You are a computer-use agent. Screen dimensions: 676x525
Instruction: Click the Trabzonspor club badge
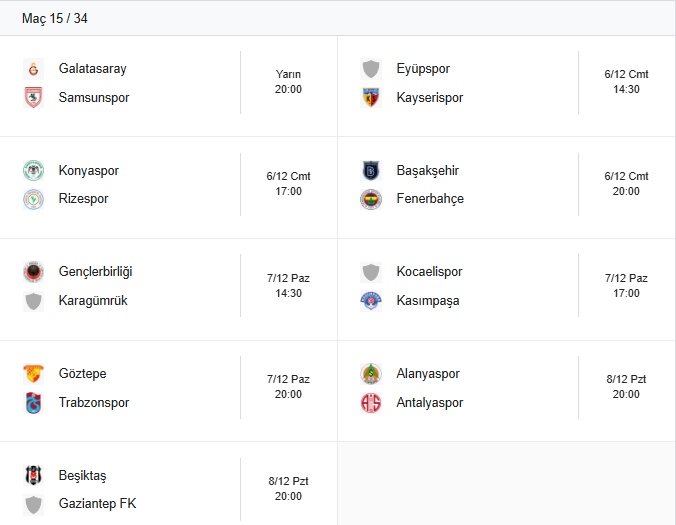pyautogui.click(x=33, y=403)
